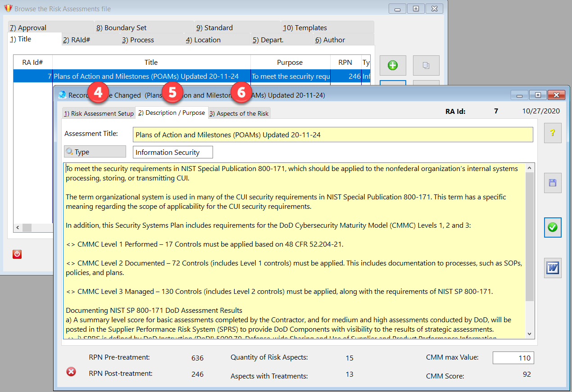This screenshot has height=392, width=572.
Task: Export the assessment using the Word icon
Action: (x=553, y=268)
